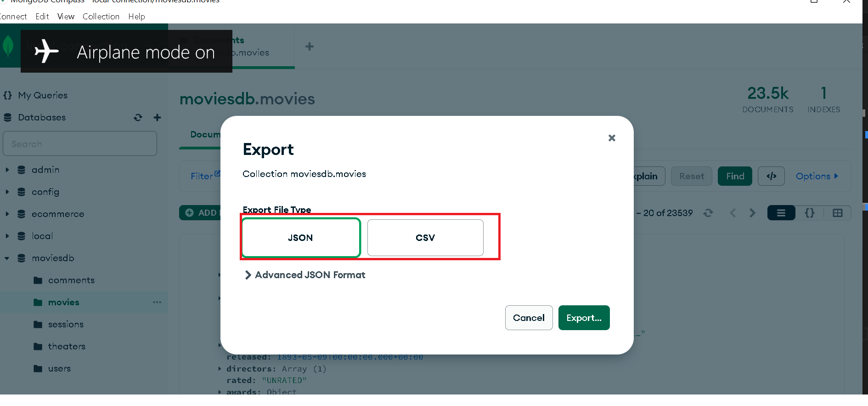
Task: Open the Collection menu
Action: (x=101, y=17)
